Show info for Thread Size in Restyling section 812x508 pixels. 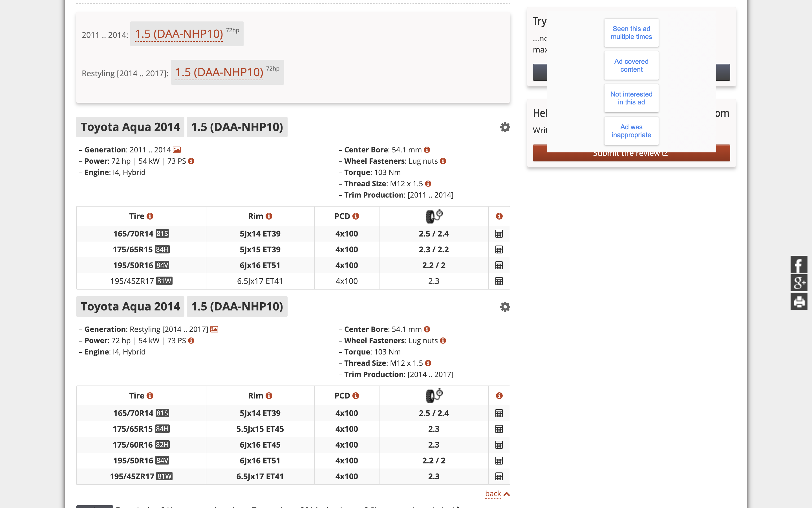point(428,363)
